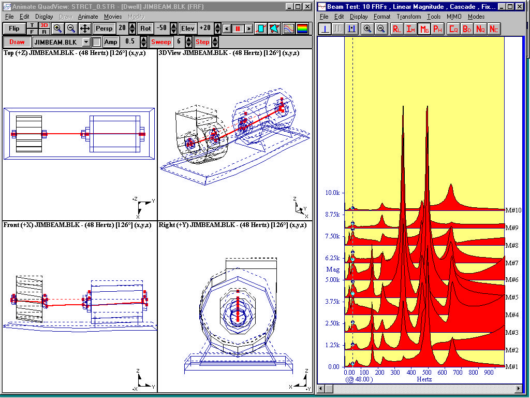Click the Amp value field showing 0.5

click(130, 42)
